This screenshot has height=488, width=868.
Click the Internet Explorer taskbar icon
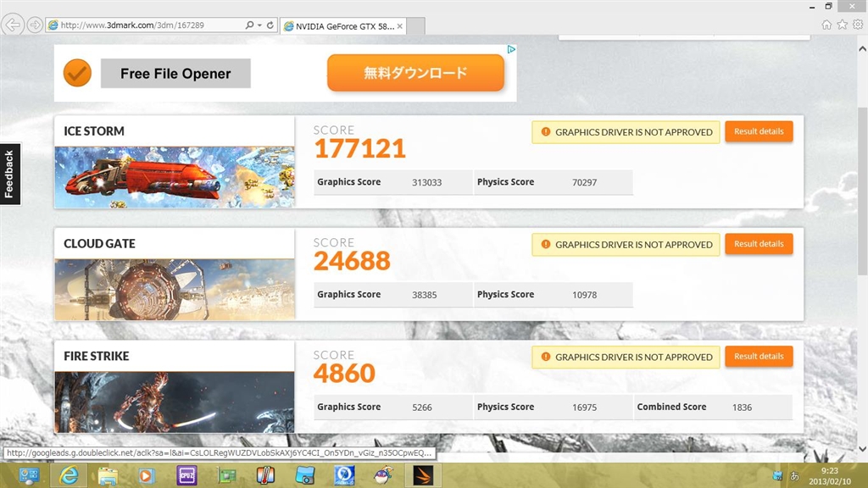click(x=69, y=475)
